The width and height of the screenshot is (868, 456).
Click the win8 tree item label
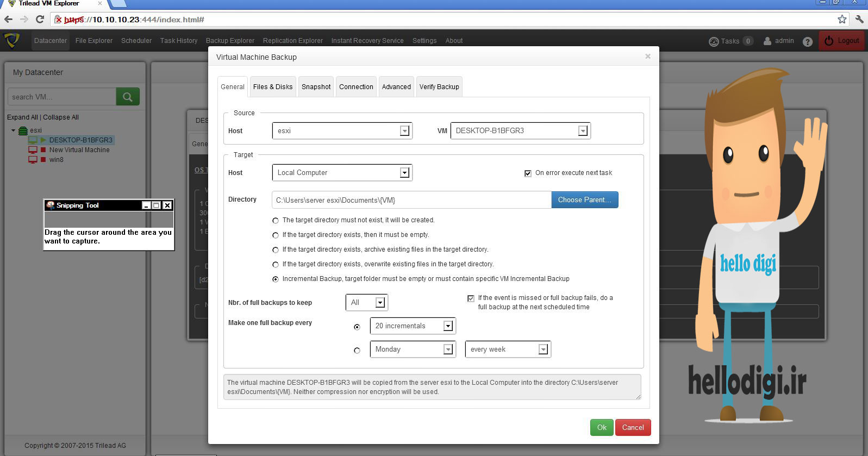point(57,160)
